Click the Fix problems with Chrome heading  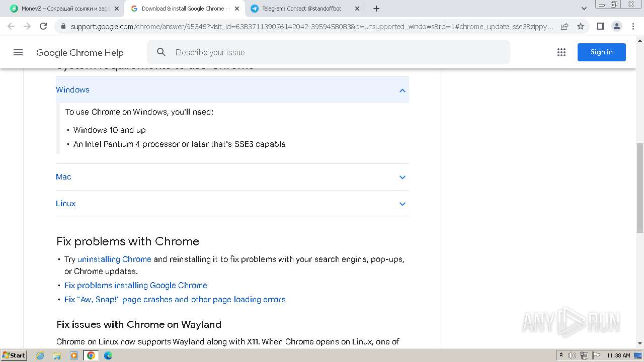128,241
